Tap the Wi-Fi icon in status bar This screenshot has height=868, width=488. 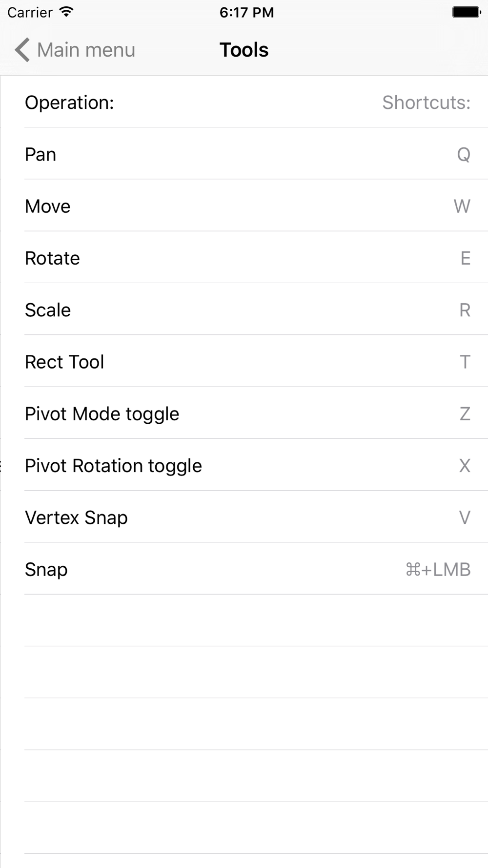coord(66,12)
